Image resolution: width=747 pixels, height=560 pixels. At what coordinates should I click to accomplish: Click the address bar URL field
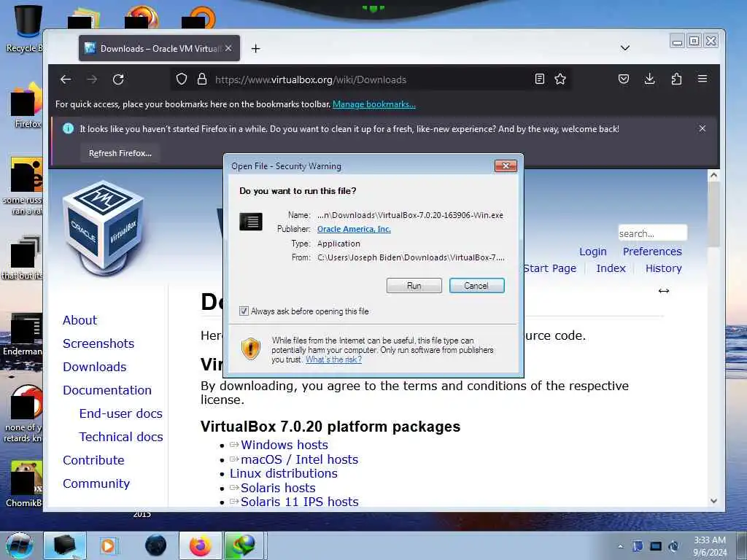371,79
